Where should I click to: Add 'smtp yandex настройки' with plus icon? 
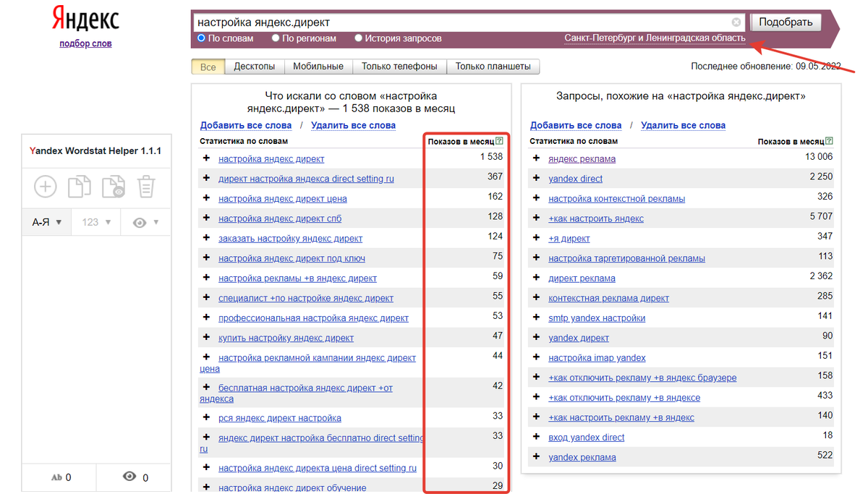point(536,317)
